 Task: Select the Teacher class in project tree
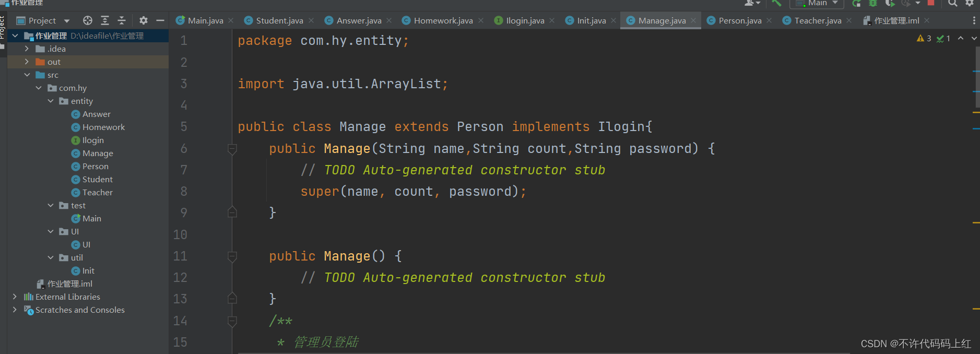click(92, 192)
